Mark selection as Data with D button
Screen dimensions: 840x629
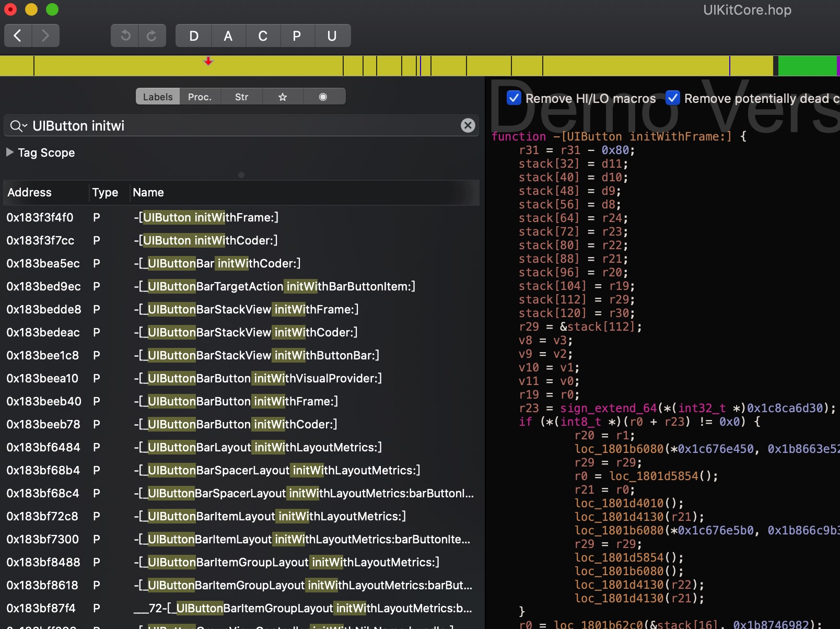click(x=194, y=36)
